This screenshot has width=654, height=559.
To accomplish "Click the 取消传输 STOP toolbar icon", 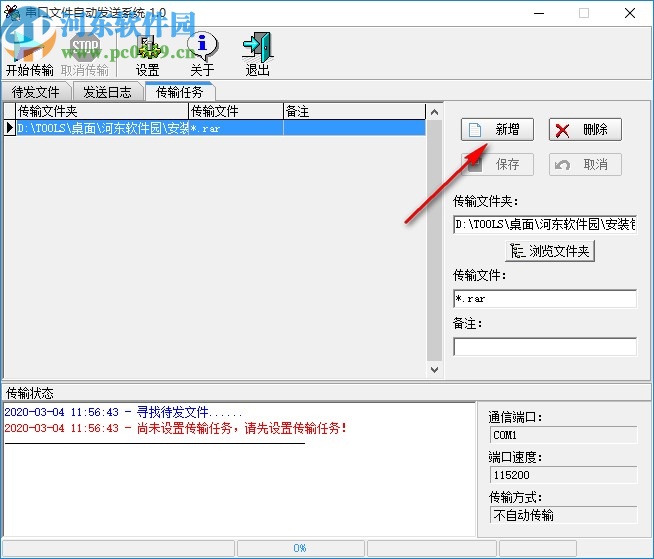I will 85,54.
